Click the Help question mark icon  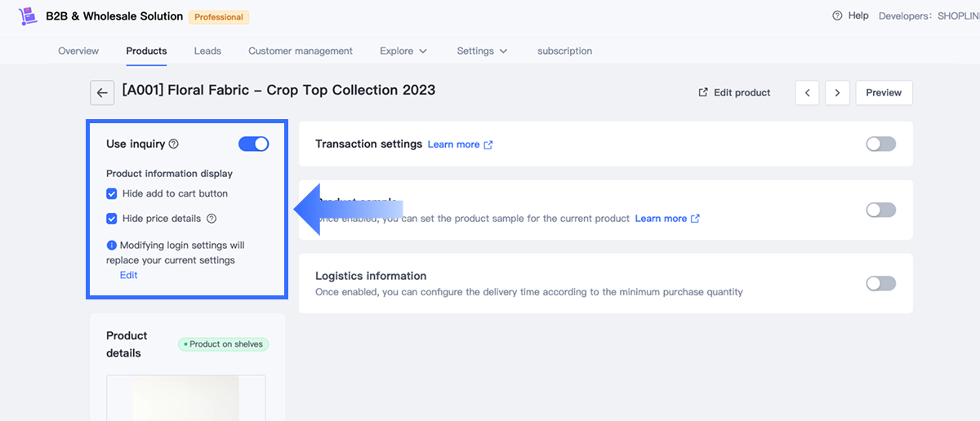click(x=837, y=16)
